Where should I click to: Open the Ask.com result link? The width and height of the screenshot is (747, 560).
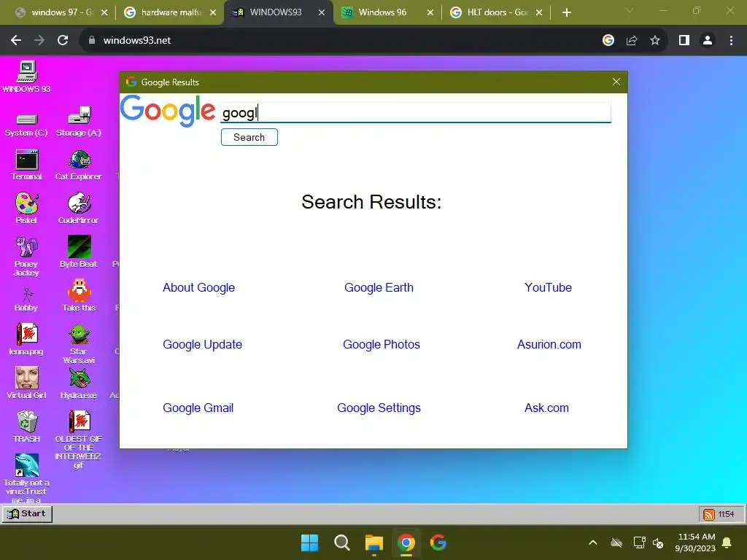point(546,408)
